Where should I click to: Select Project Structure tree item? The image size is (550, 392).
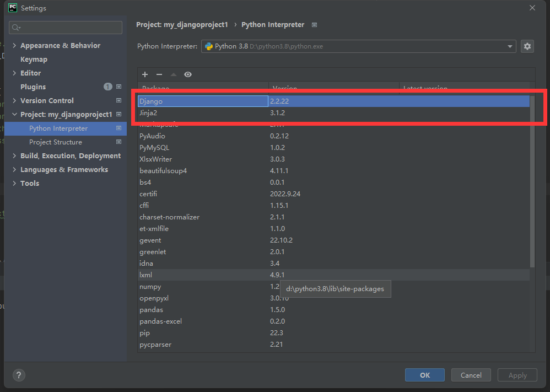(66, 142)
